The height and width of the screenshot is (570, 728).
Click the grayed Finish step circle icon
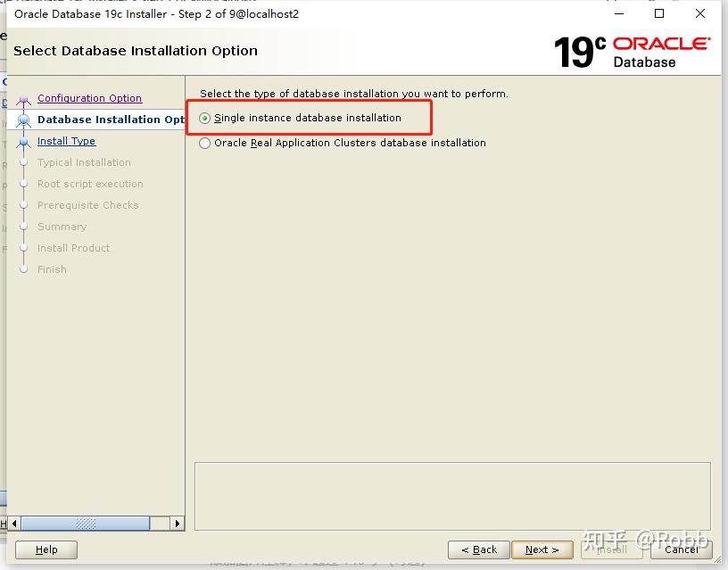click(x=24, y=269)
